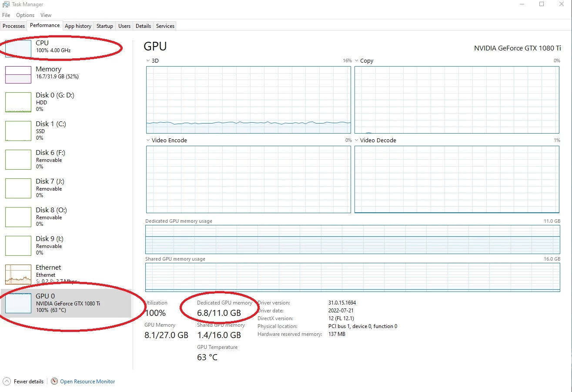Viewport: 572px width, 392px height.
Task: Collapse view with Fewer details
Action: tap(23, 382)
